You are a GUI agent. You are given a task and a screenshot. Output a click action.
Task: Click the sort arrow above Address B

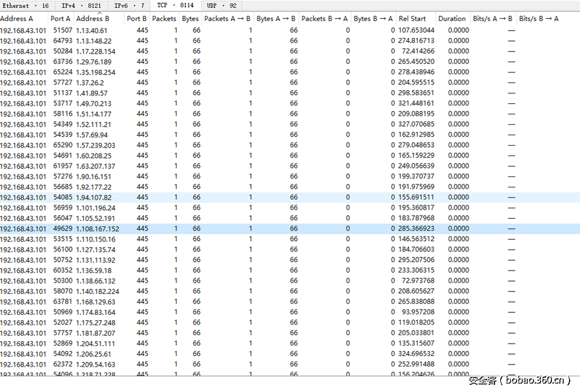click(x=99, y=12)
